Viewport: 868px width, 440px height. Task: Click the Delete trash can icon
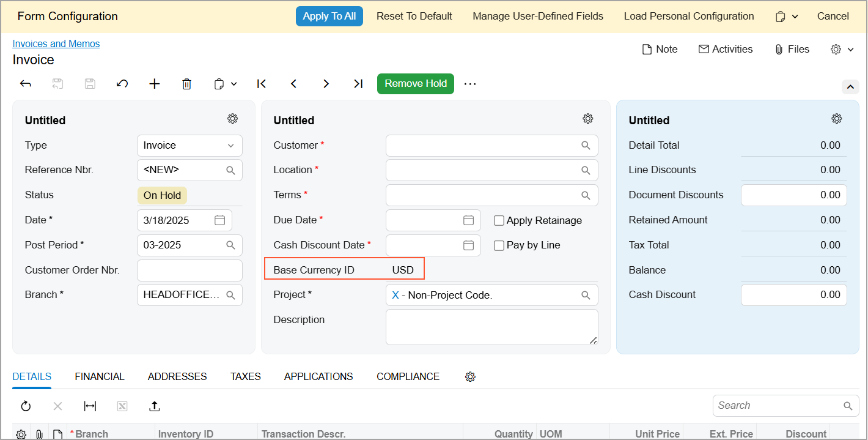pos(187,84)
